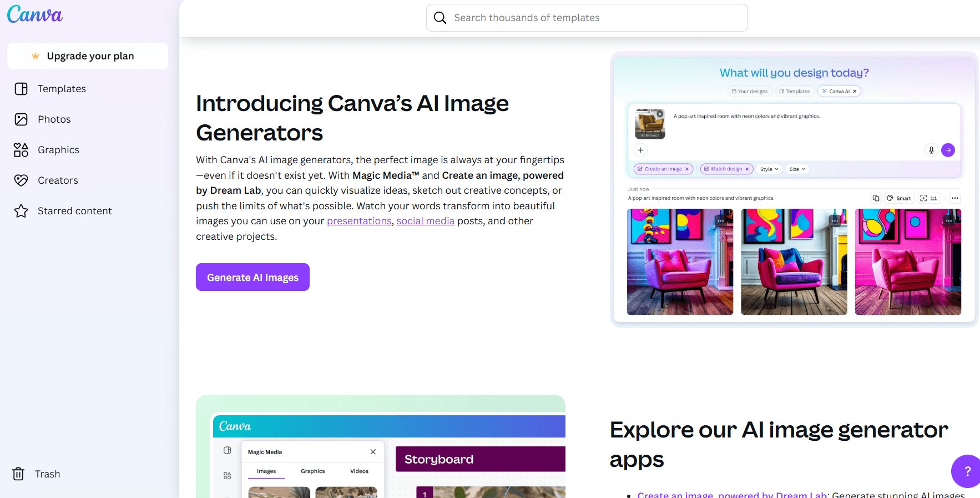Open more options on the first generated image
The width and height of the screenshot is (980, 498).
pos(721,221)
